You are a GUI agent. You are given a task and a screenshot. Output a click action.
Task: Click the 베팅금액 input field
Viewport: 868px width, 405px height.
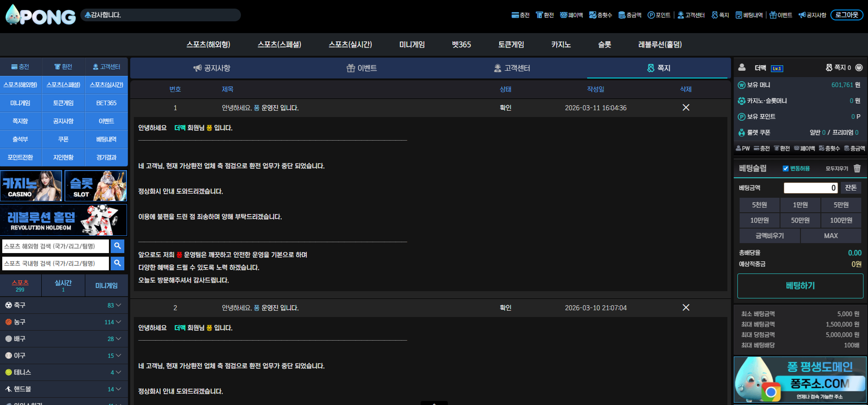pos(810,188)
